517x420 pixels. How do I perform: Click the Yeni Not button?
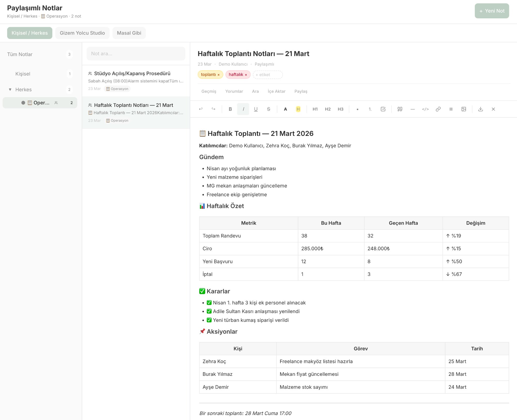pyautogui.click(x=491, y=11)
